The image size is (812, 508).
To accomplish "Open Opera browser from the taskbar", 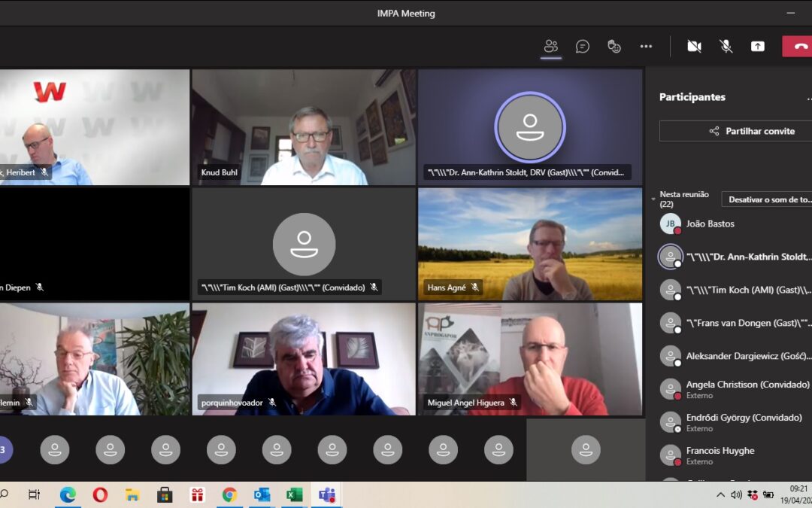I will (100, 494).
